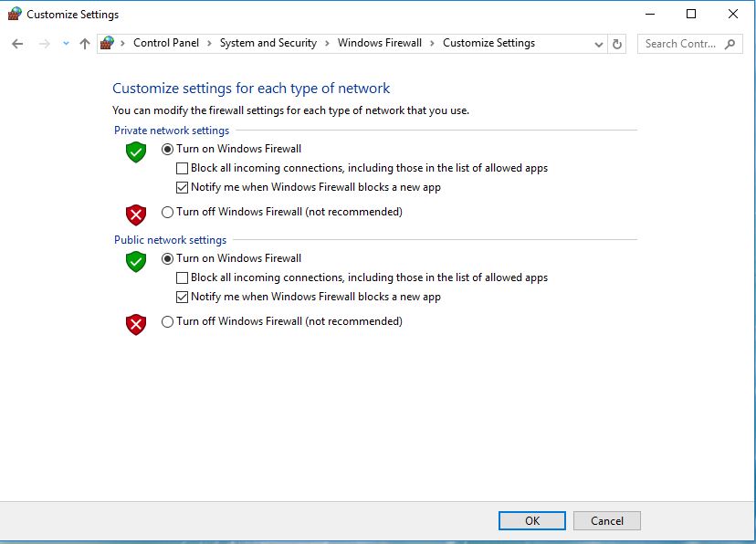Expand the address bar history dropdown

point(599,44)
